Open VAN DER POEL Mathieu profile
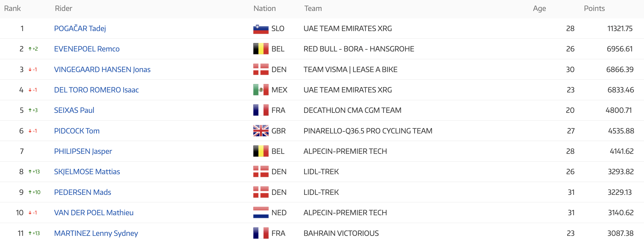The width and height of the screenshot is (644, 243). pyautogui.click(x=94, y=213)
